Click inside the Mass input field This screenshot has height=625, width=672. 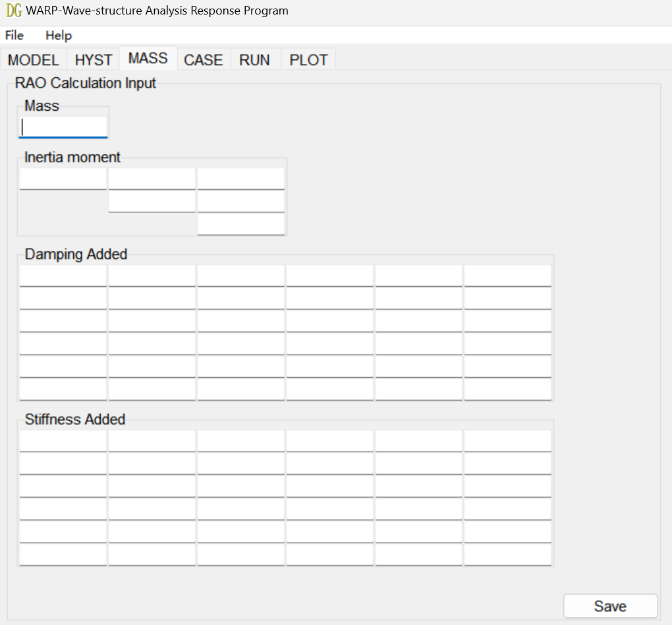click(63, 127)
